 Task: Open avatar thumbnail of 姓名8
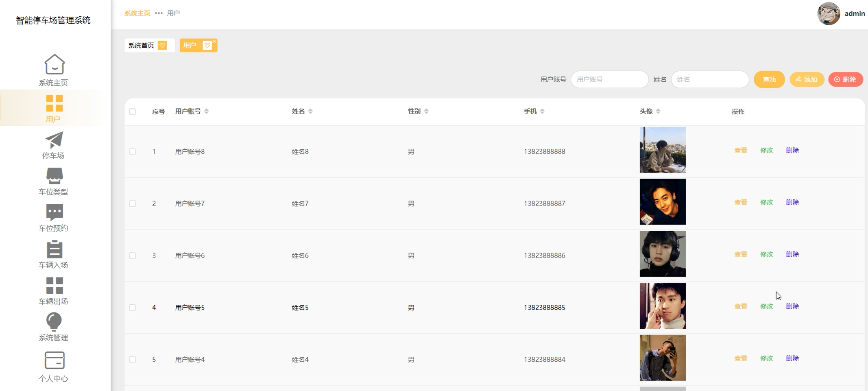pos(663,150)
